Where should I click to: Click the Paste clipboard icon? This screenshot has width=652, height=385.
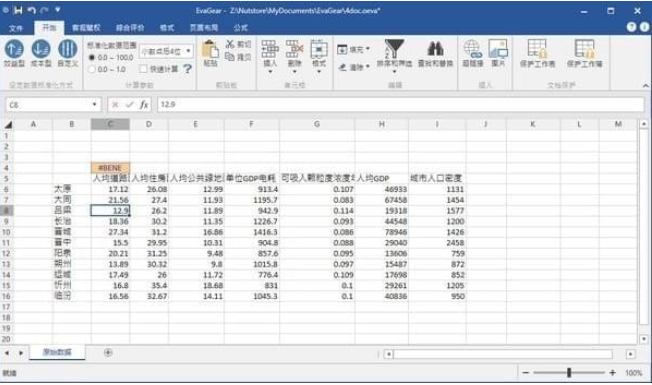pos(210,49)
